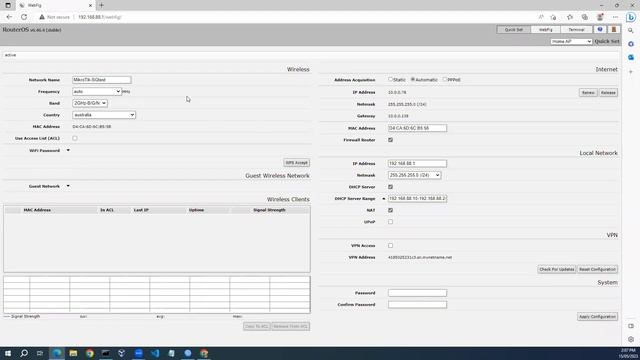The width and height of the screenshot is (640, 360).
Task: Open Task View on the taskbar
Action: coord(40,353)
